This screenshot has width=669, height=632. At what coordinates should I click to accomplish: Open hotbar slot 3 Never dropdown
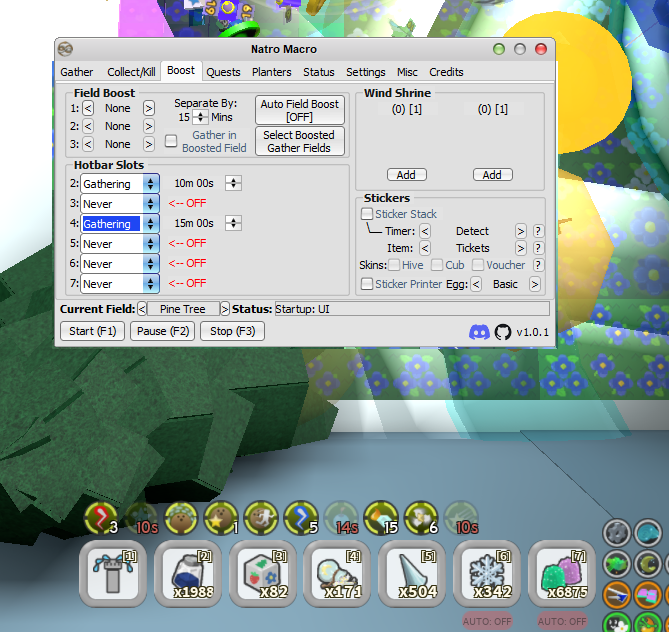(x=120, y=204)
